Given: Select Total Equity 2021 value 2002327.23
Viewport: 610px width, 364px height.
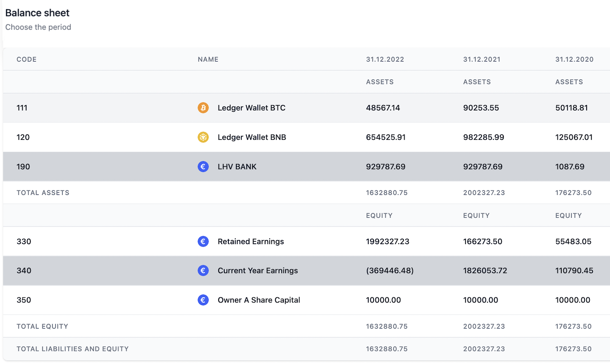Looking at the screenshot, I should click(x=484, y=326).
